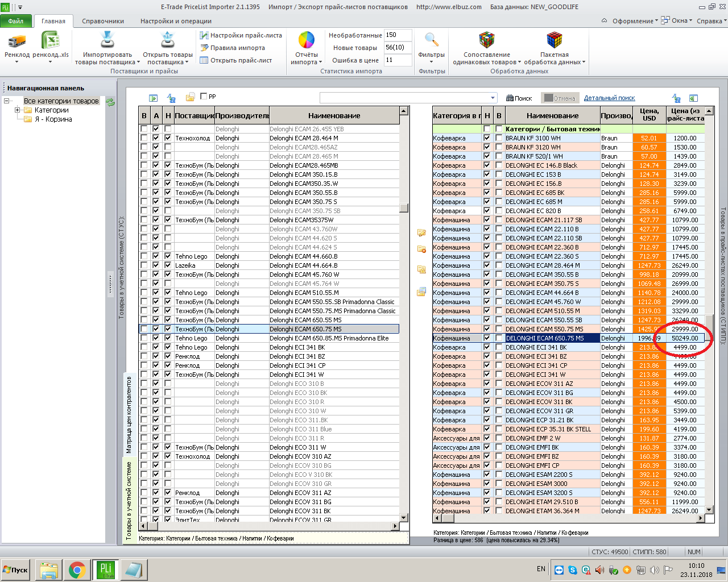Click Сопоставление одинаковых товаров cube icon
728x582 pixels.
(x=487, y=40)
